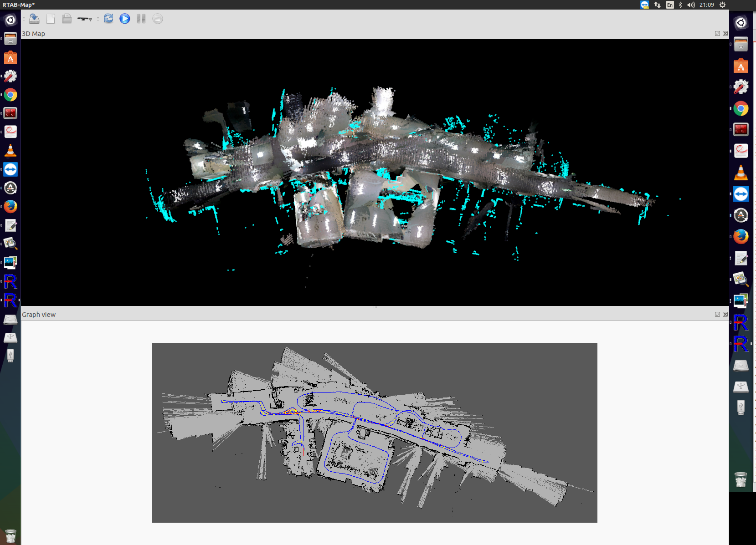Close the Graph view panel
The width and height of the screenshot is (756, 545).
tap(725, 315)
